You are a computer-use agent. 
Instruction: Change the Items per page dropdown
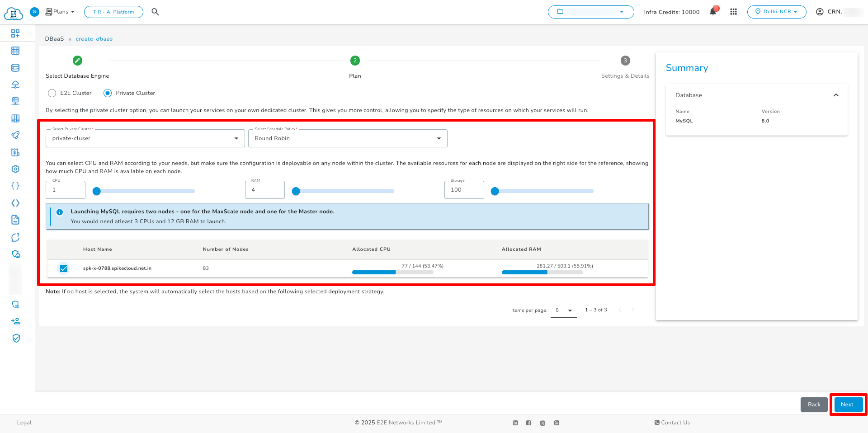point(563,310)
